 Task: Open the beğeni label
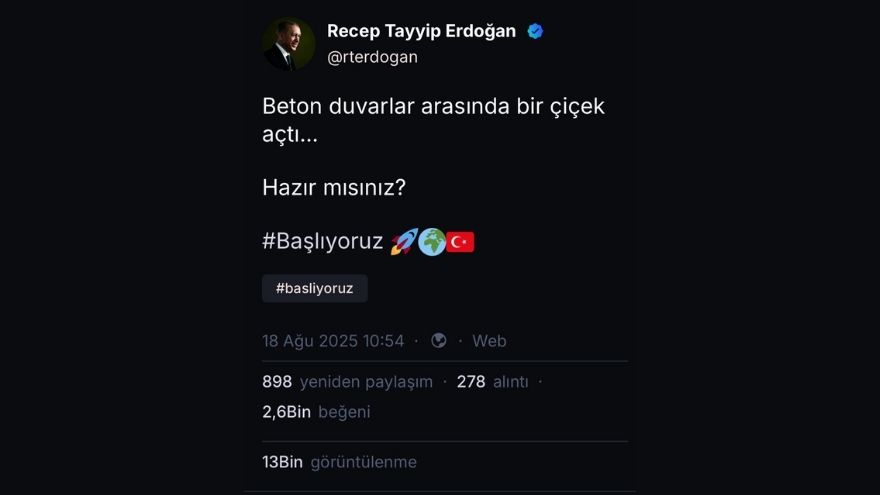(x=344, y=412)
